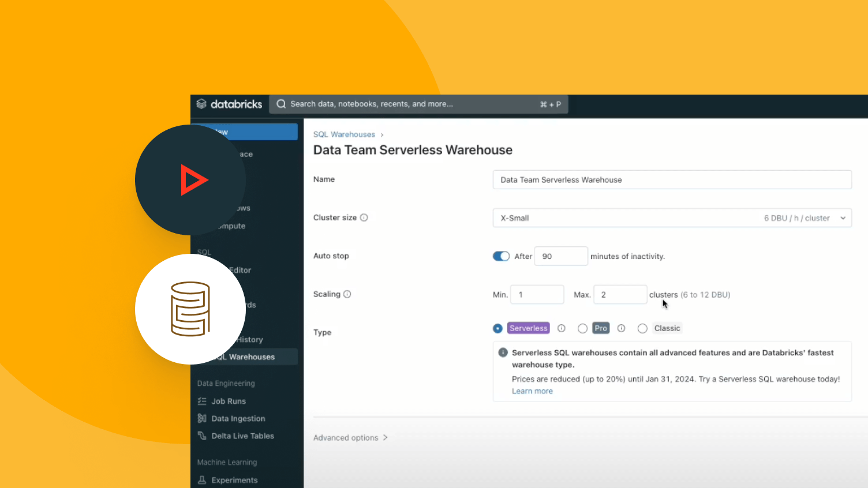Click the database cylinder icon
The width and height of the screenshot is (868, 488).
190,309
